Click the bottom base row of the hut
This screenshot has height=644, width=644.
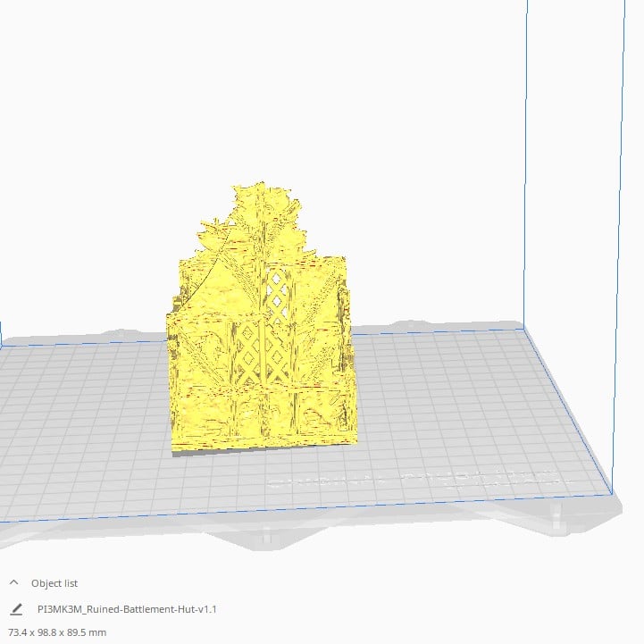tap(263, 420)
